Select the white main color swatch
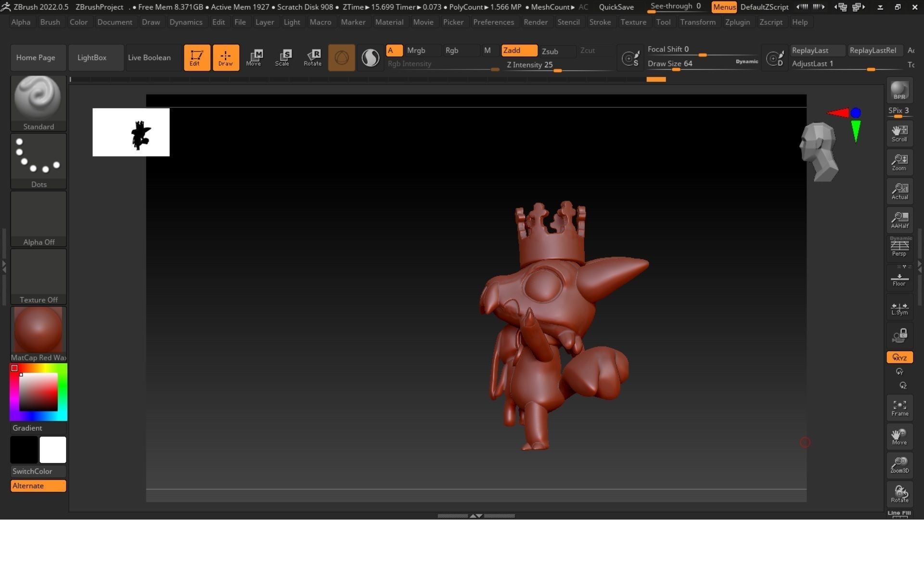 [52, 450]
